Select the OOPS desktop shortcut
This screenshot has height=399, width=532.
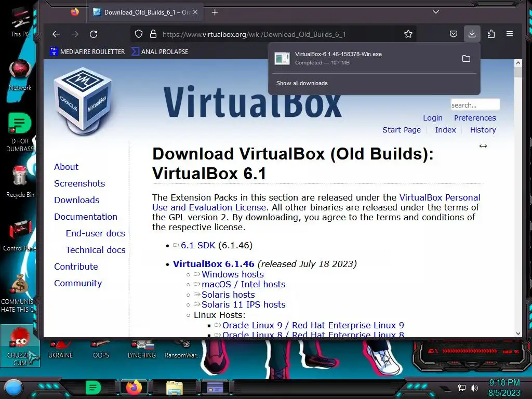[101, 350]
